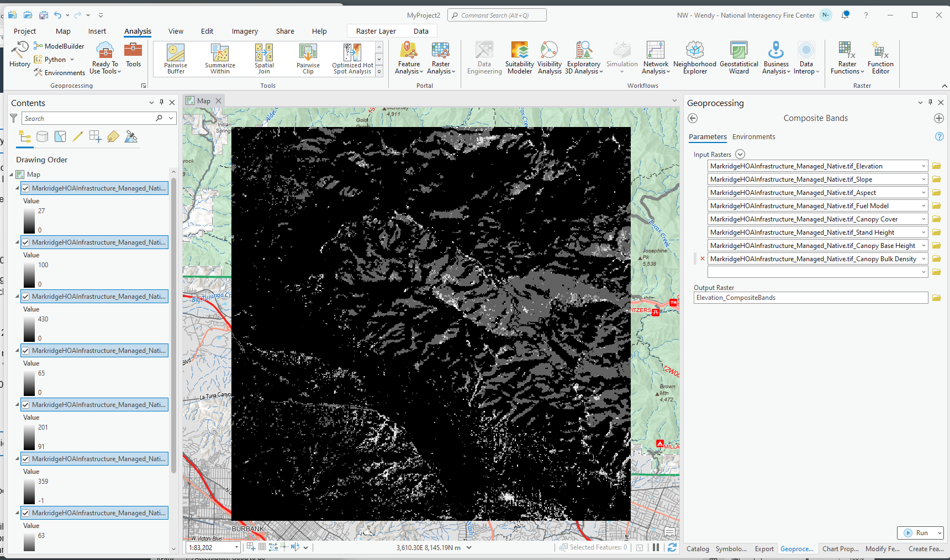The width and height of the screenshot is (950, 560).
Task: Uncheck layer with value range 430 to 0
Action: coord(25,297)
